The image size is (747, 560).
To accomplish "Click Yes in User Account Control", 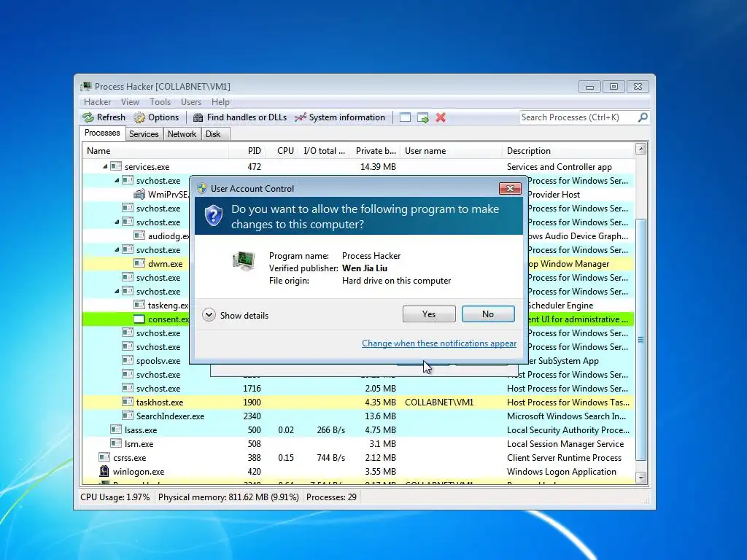I will coord(429,314).
